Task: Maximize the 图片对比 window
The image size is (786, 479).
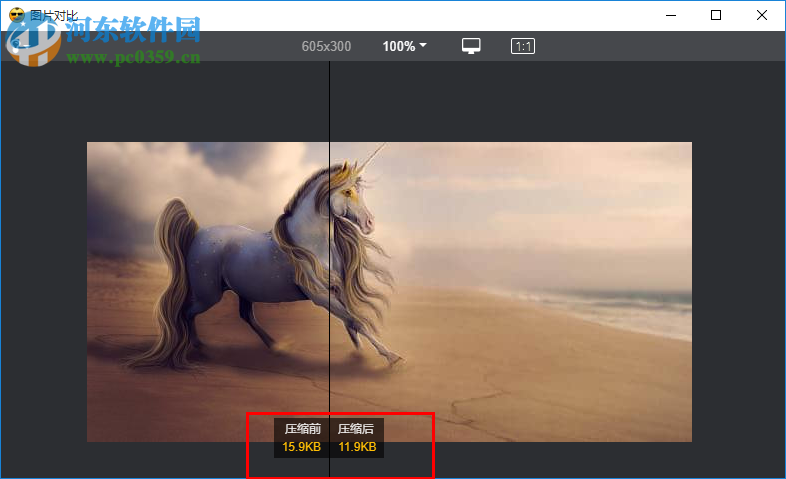Action: (x=716, y=16)
